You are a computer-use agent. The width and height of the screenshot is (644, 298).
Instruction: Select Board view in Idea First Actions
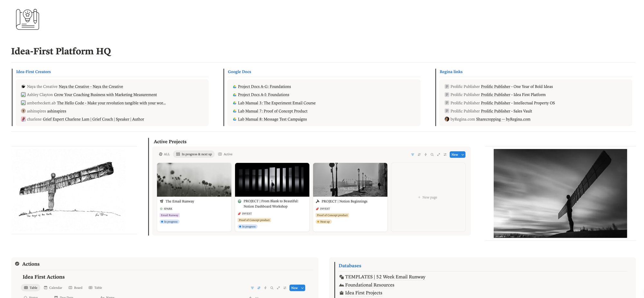75,288
